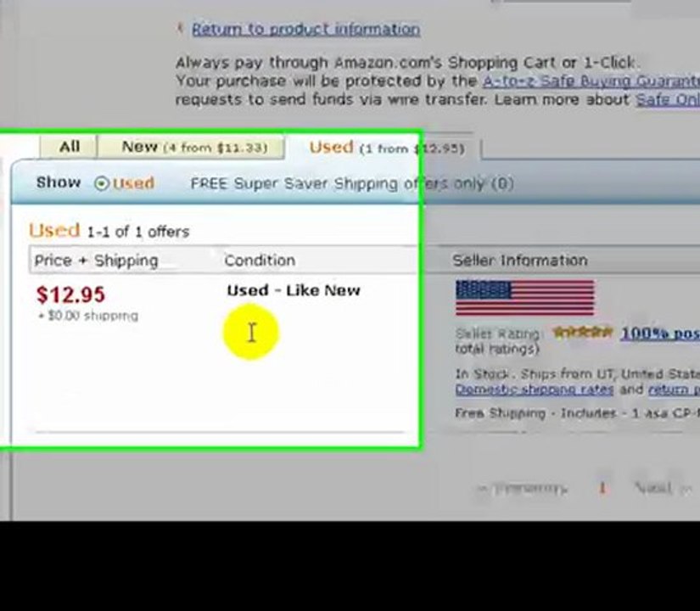
Task: Click the Previous page link
Action: [522, 488]
